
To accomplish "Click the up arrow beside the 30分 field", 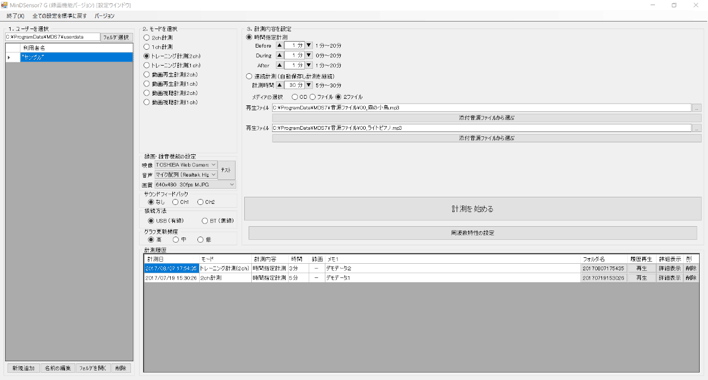I will click(x=279, y=85).
